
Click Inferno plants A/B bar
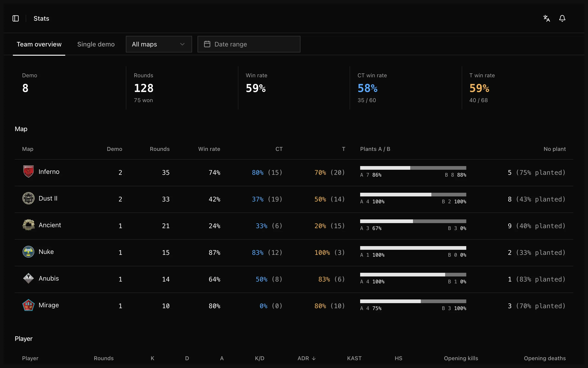413,168
